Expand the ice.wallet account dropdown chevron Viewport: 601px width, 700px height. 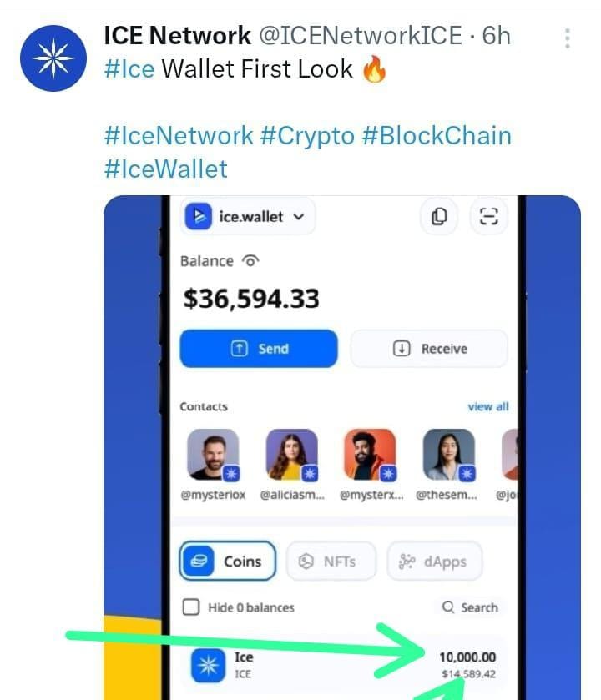pyautogui.click(x=299, y=217)
